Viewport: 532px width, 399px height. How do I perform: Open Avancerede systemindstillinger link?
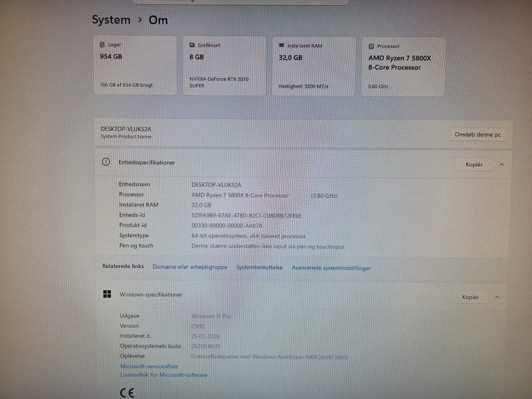331,268
